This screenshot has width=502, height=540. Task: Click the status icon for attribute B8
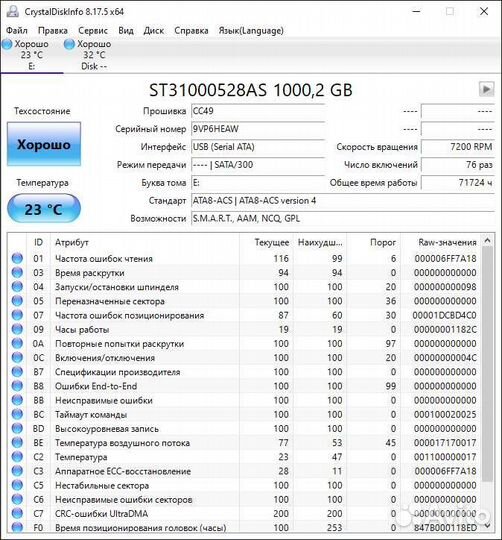[x=17, y=386]
